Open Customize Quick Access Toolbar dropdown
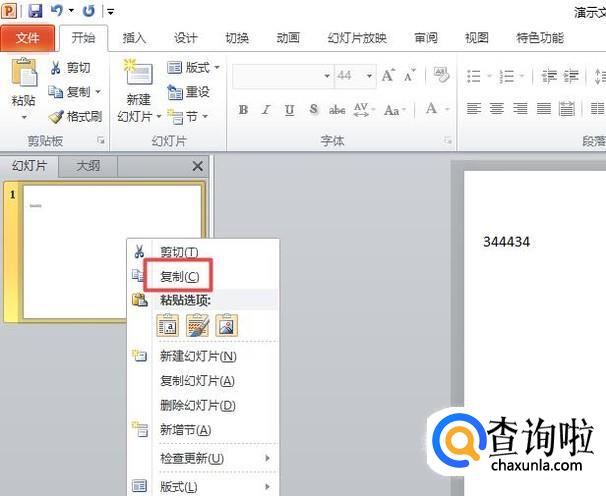606x496 pixels. pos(111,12)
